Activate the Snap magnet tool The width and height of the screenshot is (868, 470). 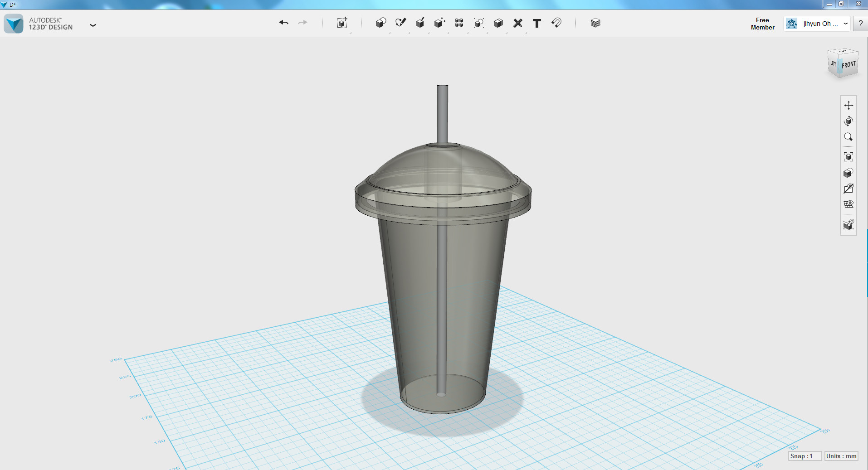point(556,23)
